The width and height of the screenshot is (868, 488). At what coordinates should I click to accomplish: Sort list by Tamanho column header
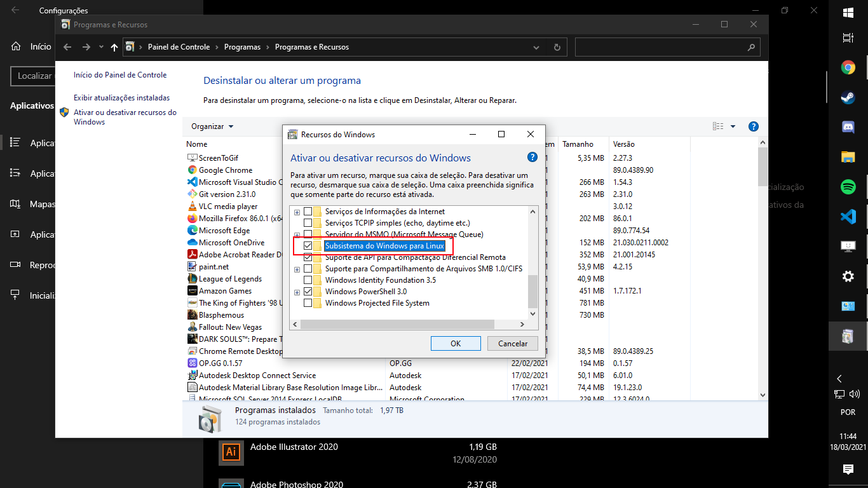coord(578,144)
